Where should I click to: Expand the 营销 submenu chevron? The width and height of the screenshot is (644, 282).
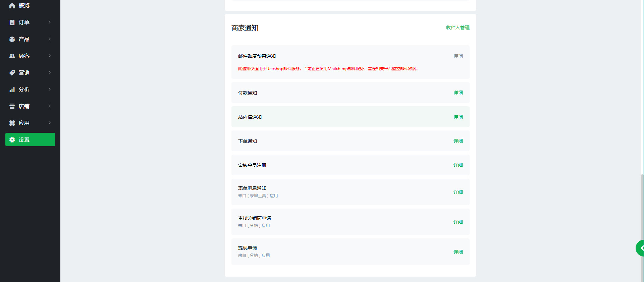pyautogui.click(x=50, y=72)
